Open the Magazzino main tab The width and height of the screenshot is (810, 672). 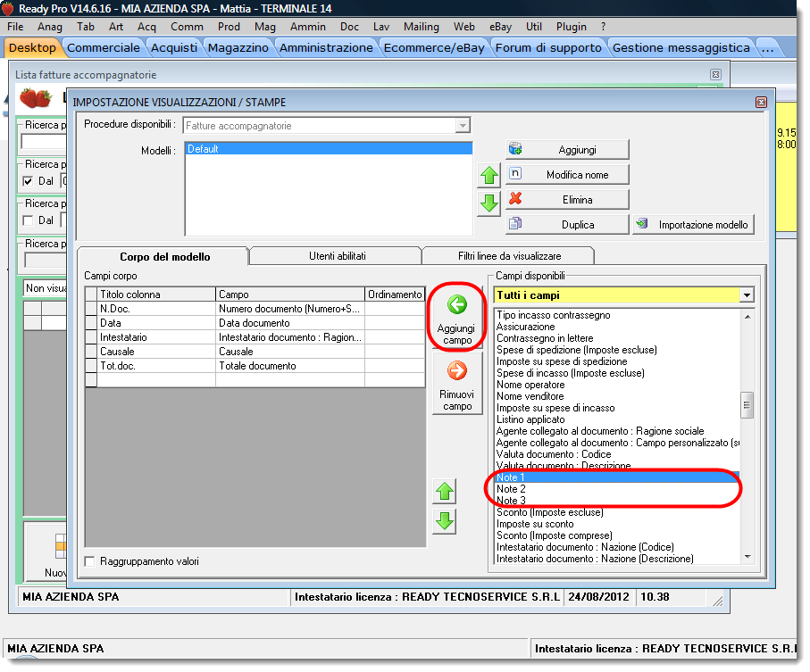pyautogui.click(x=238, y=47)
